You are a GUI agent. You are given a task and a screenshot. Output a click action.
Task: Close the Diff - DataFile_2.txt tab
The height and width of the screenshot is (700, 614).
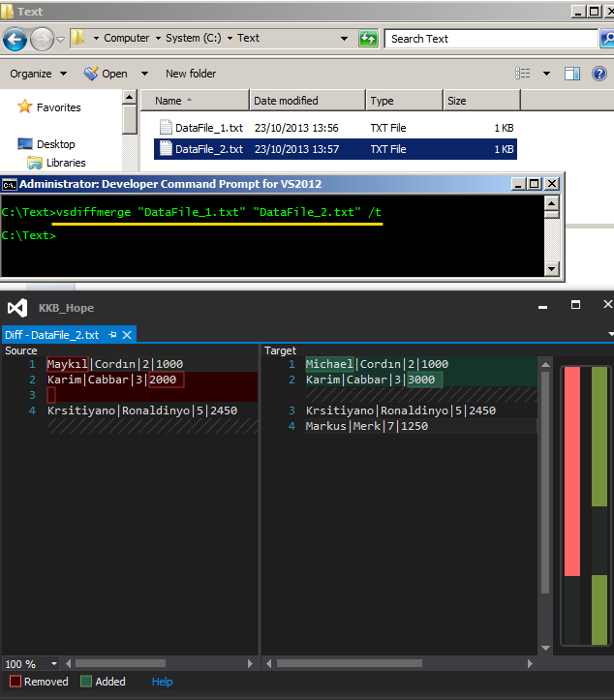126,335
